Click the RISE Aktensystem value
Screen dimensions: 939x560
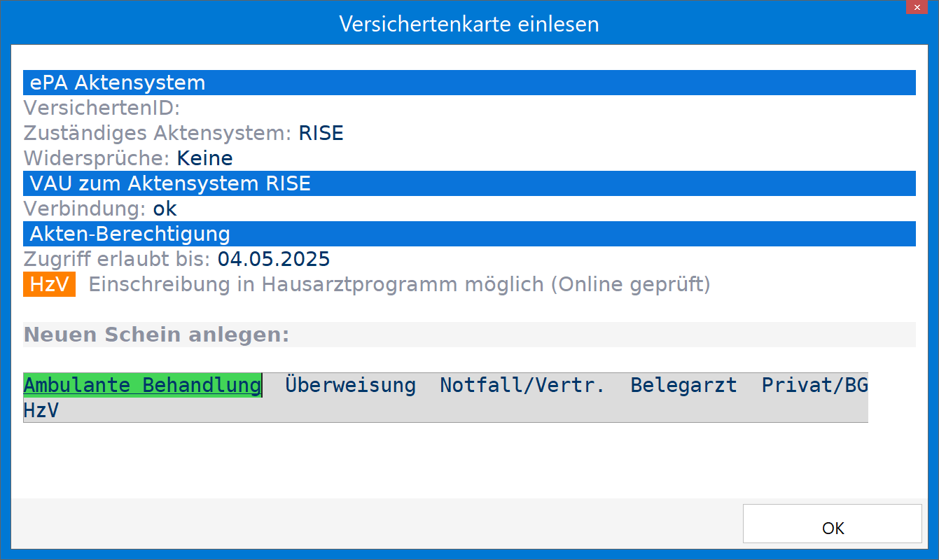pos(321,133)
